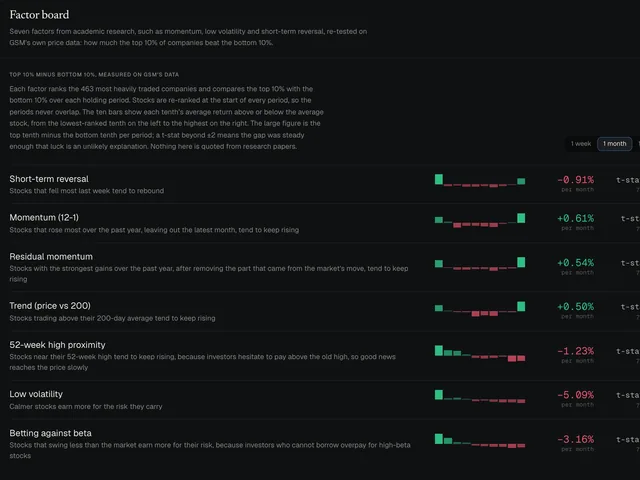640x480 pixels.
Task: Select the Betting against beta factor
Action: tap(51, 433)
